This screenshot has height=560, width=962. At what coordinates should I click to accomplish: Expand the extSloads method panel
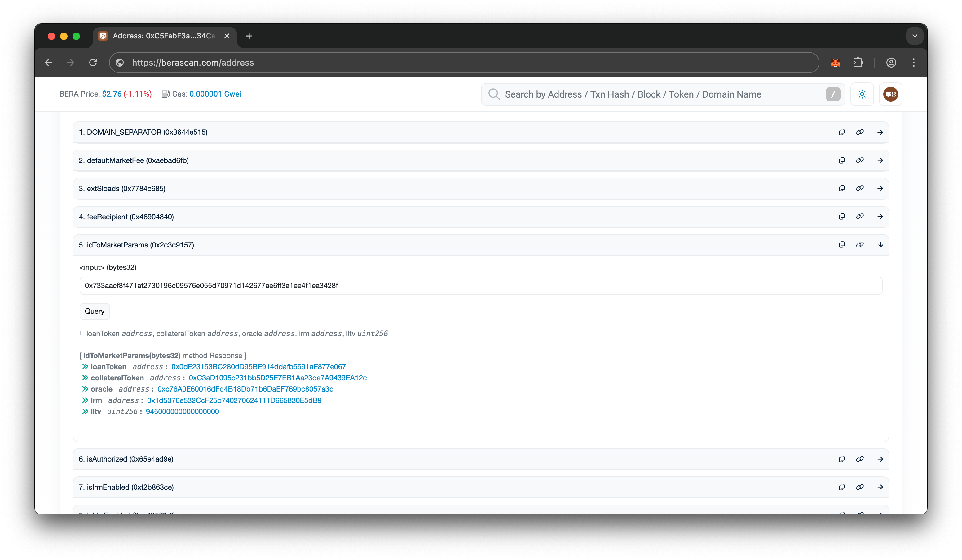[880, 188]
